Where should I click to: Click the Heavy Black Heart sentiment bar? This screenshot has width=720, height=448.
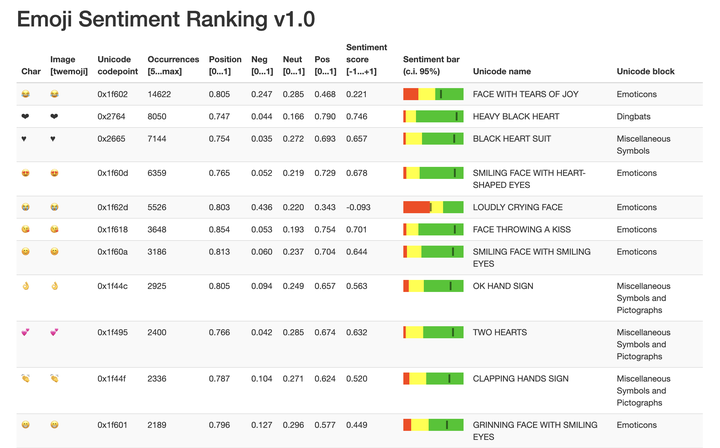click(433, 116)
